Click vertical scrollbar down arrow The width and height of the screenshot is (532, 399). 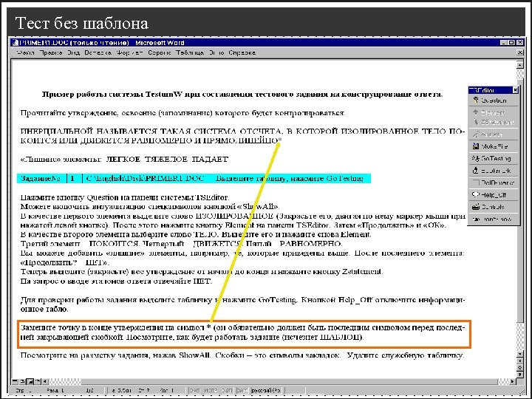point(519,354)
